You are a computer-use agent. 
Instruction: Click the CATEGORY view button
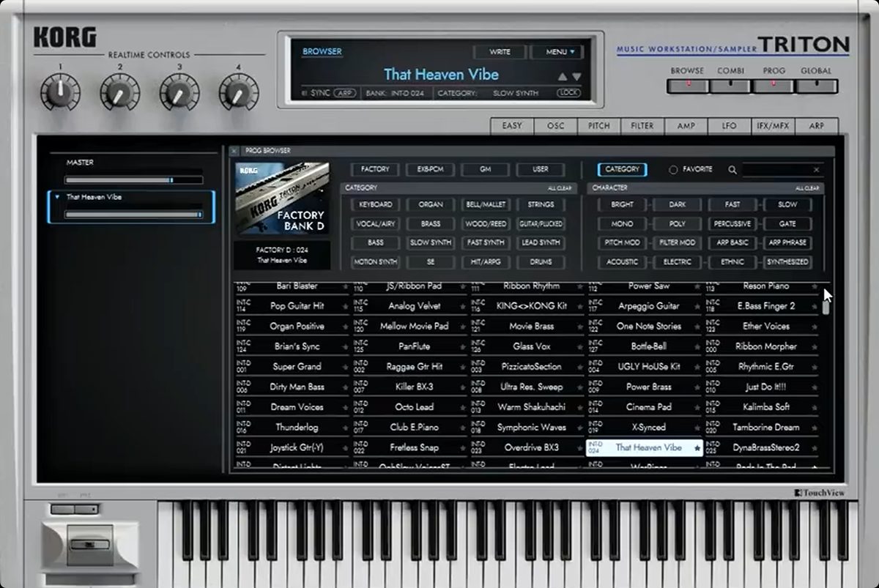(x=623, y=170)
